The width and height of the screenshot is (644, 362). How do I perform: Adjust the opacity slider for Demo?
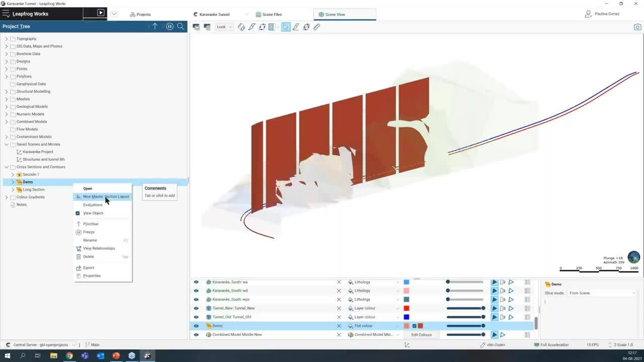(x=465, y=326)
